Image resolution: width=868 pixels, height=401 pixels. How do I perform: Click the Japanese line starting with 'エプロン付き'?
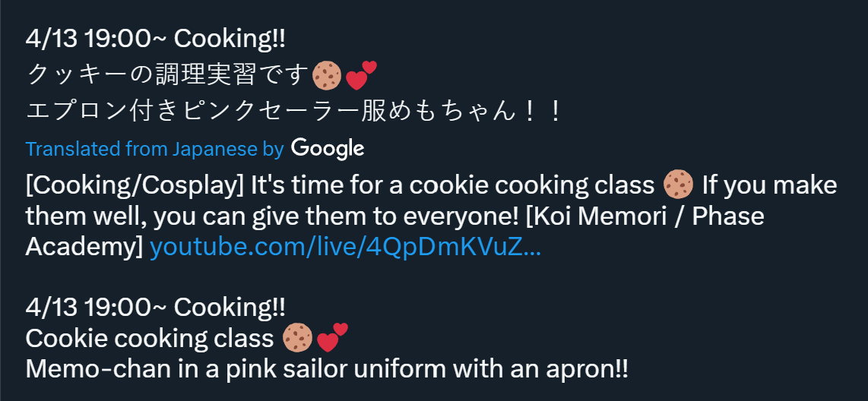pos(293,112)
